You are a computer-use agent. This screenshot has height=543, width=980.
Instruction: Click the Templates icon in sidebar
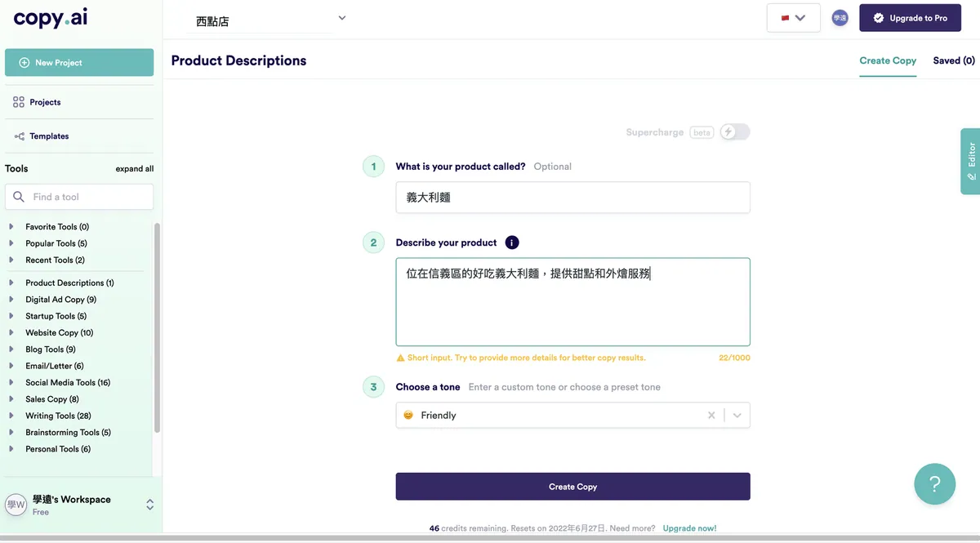click(19, 136)
